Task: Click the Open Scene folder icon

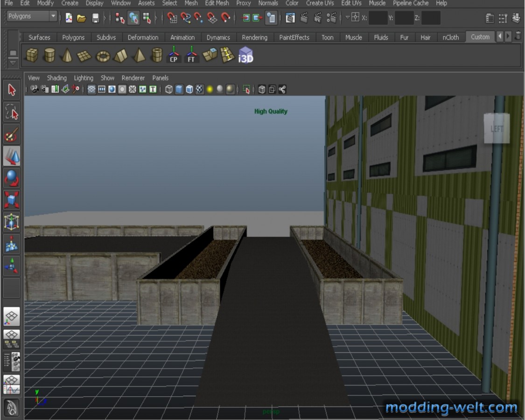Action: tap(81, 18)
